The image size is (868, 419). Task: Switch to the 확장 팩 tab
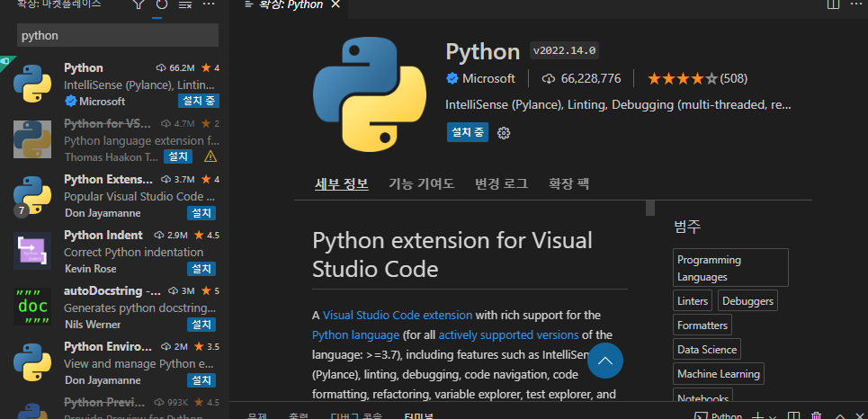point(568,183)
